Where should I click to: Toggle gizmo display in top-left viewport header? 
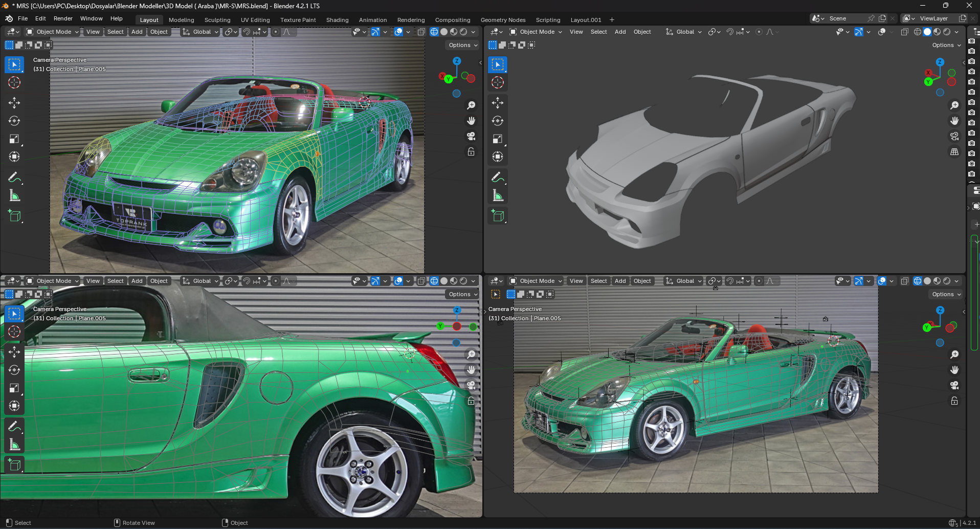[375, 32]
